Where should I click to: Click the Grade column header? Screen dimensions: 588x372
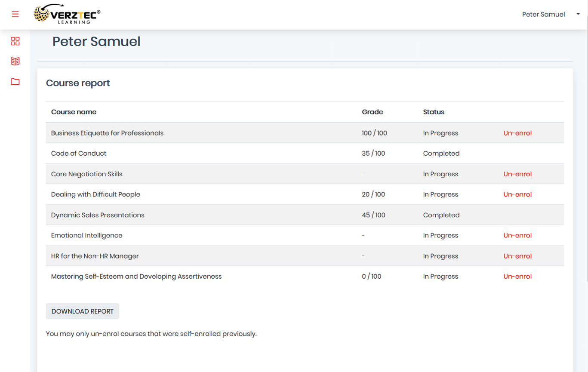[x=372, y=112]
